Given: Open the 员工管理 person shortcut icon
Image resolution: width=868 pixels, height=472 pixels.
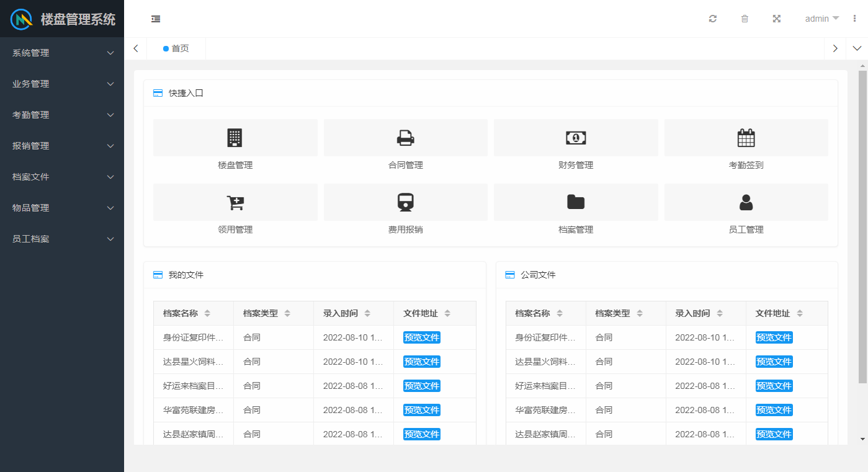Looking at the screenshot, I should point(746,202).
